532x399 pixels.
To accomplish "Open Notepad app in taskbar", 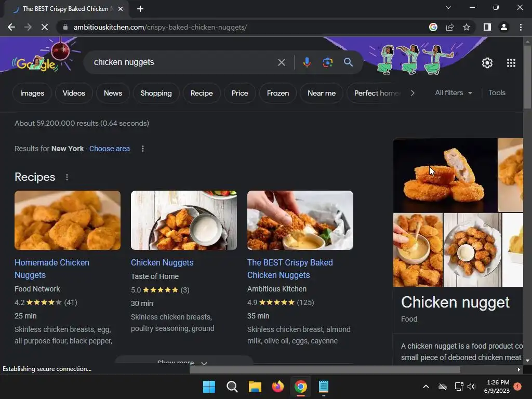I will [324, 387].
